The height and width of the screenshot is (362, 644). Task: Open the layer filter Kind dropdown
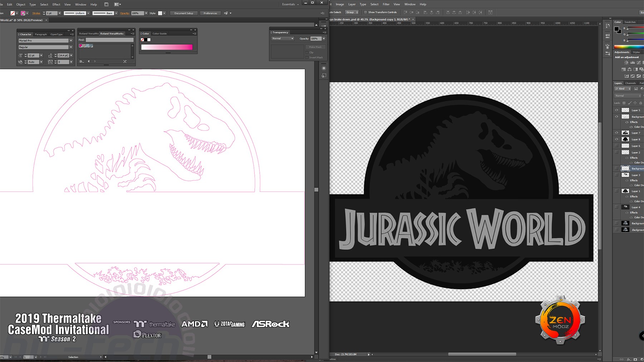[x=623, y=89]
